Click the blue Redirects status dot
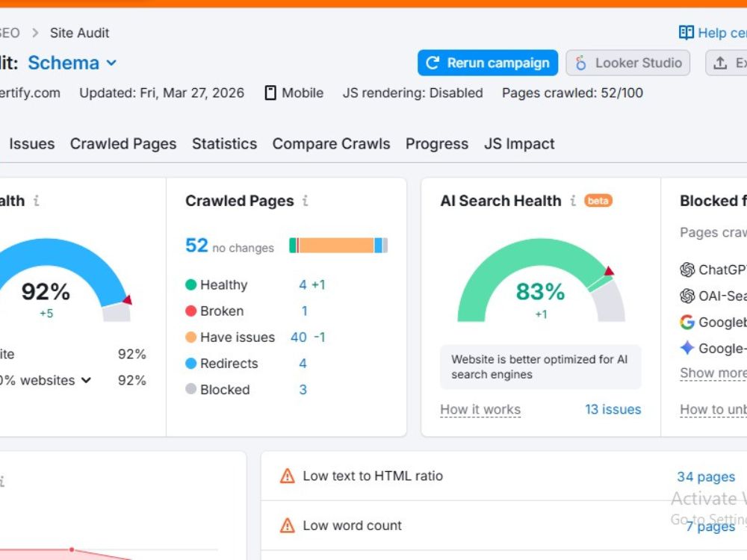This screenshot has width=747, height=560. (190, 364)
